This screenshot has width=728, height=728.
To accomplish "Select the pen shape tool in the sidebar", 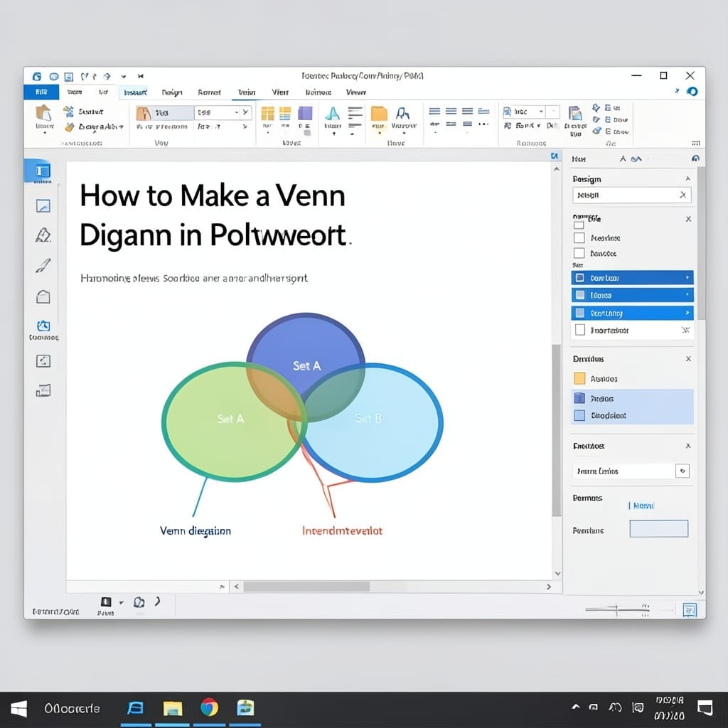I will point(43,235).
